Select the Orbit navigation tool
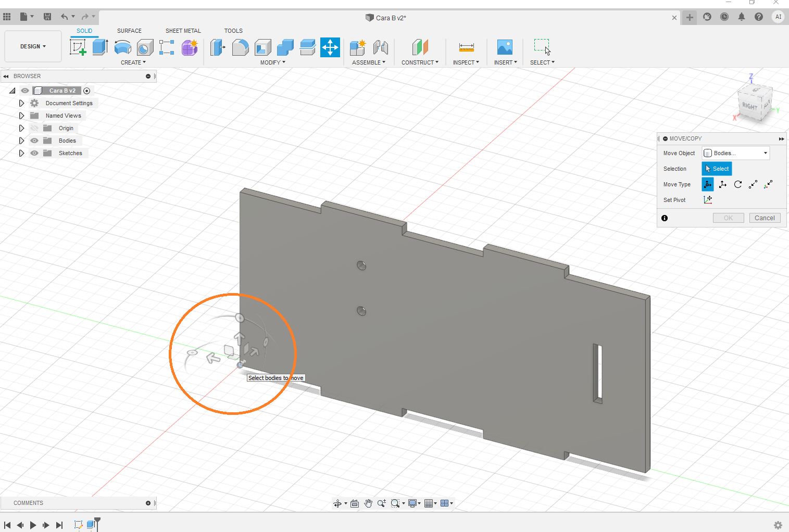 pos(337,503)
